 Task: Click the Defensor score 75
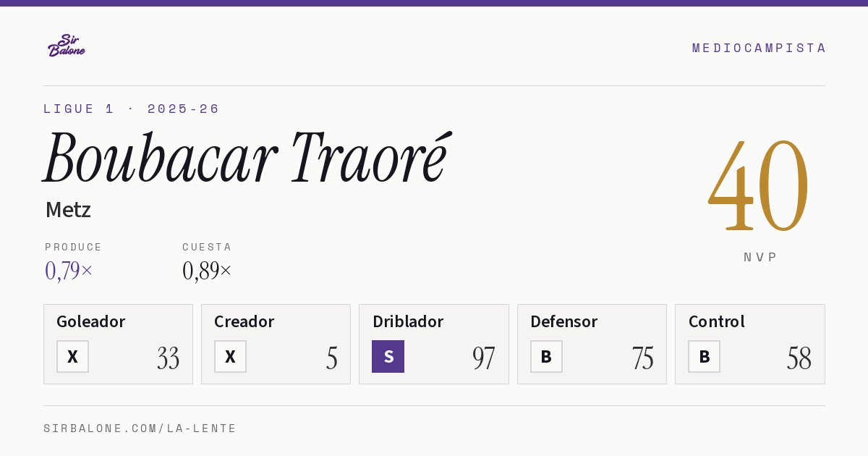[x=642, y=358]
